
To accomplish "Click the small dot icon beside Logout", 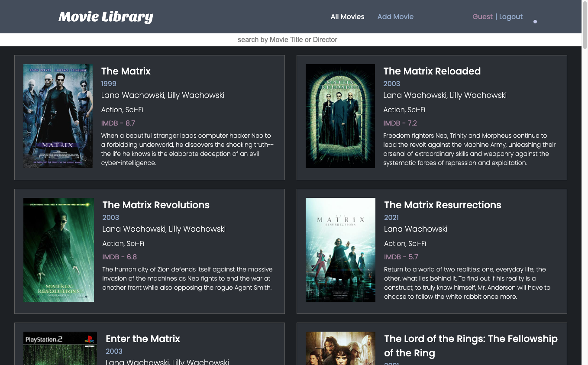I will click(535, 22).
